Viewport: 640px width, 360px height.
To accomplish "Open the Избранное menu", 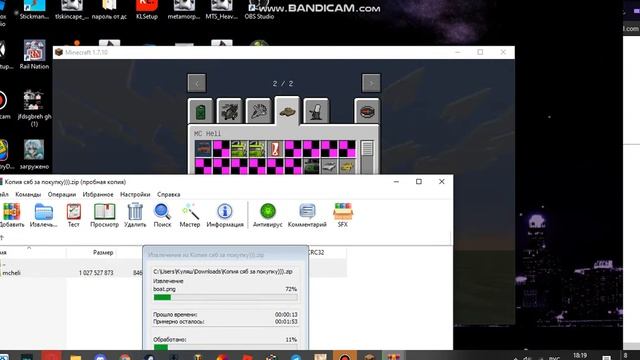I will coord(98,194).
